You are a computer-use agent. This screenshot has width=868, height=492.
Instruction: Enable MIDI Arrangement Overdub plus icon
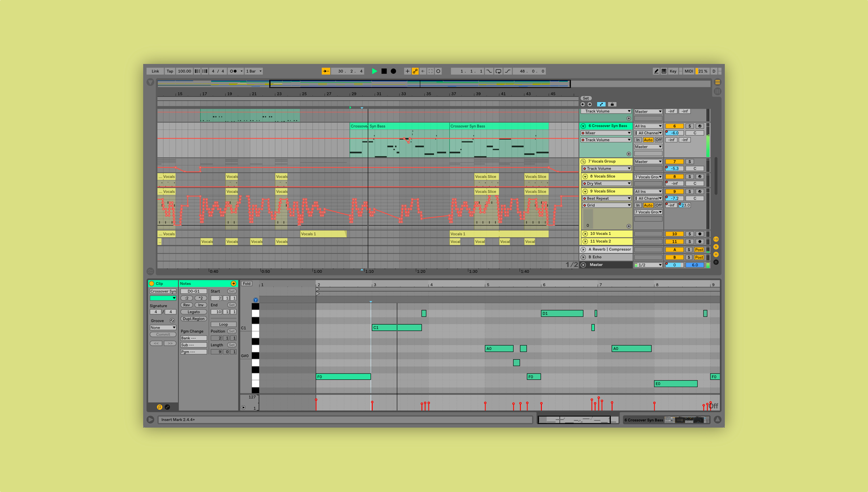[x=407, y=71]
